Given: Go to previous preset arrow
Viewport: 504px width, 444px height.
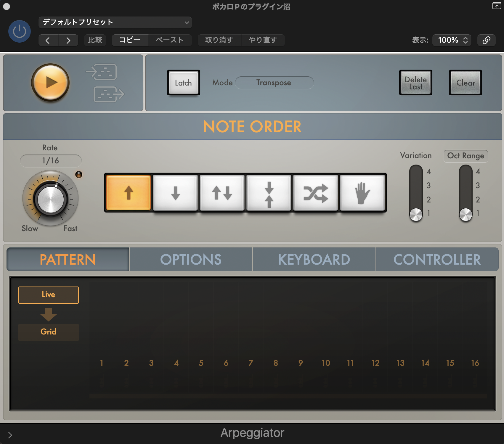Looking at the screenshot, I should (x=48, y=40).
